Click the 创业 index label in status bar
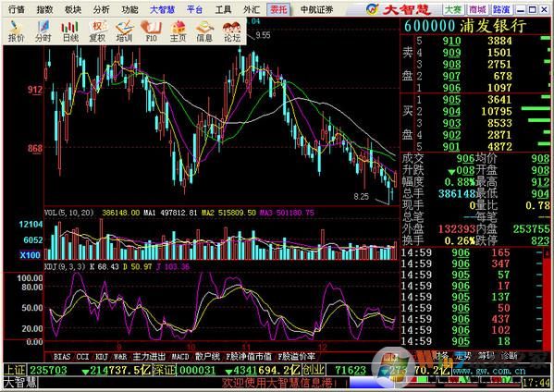The height and width of the screenshot is (392, 554). (x=314, y=370)
